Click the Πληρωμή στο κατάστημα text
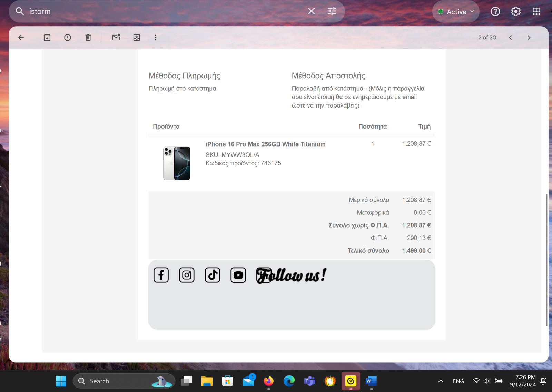 (x=182, y=89)
